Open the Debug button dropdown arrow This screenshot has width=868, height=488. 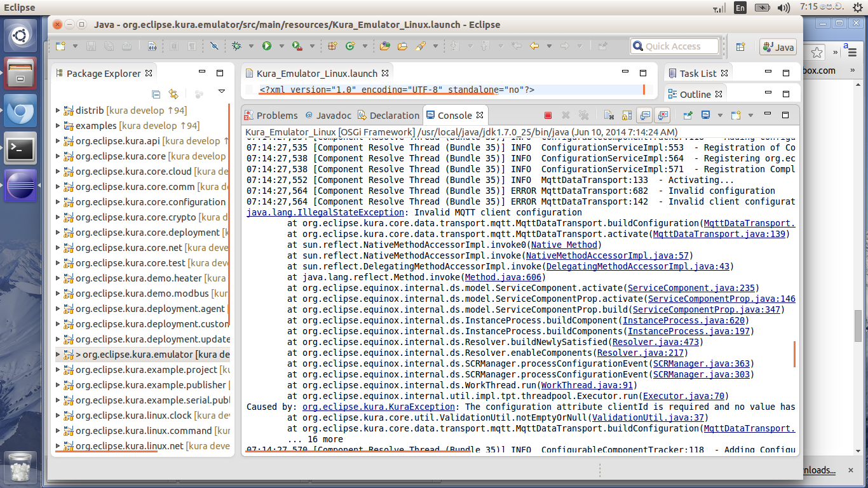click(251, 46)
